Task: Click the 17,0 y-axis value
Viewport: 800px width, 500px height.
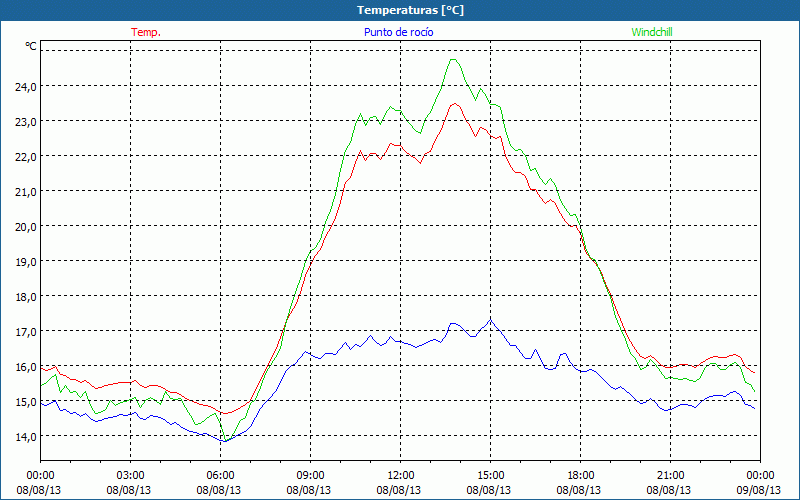Action: click(x=26, y=332)
